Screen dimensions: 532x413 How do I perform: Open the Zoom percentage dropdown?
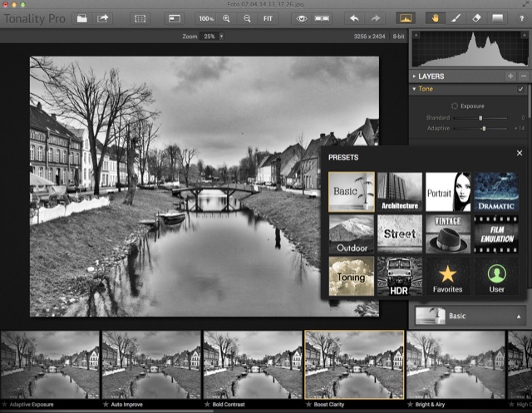click(221, 37)
